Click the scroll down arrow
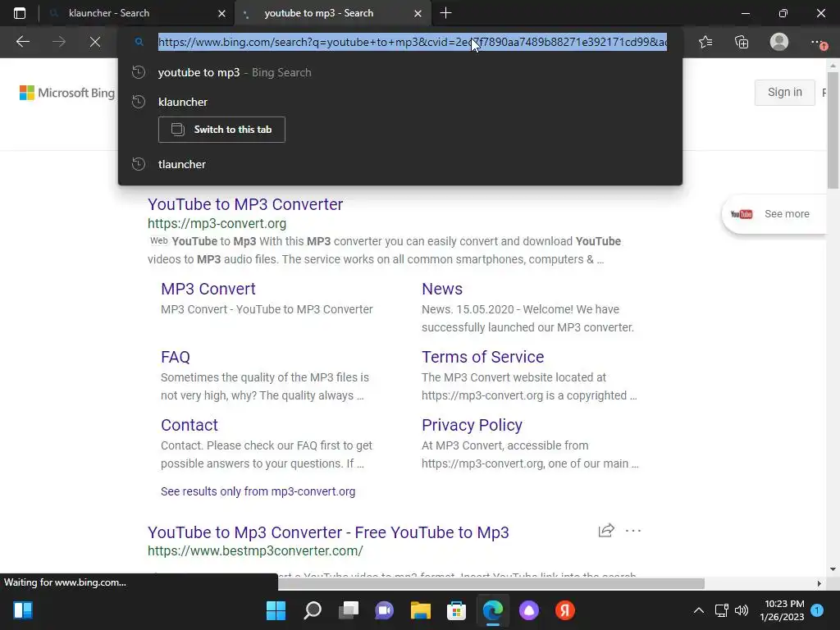Viewport: 840px width, 630px height. 833,569
